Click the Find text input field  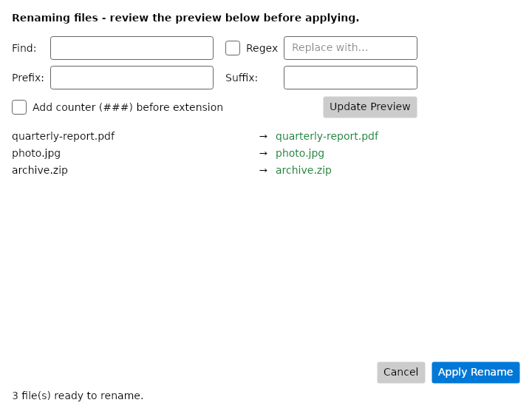[132, 48]
